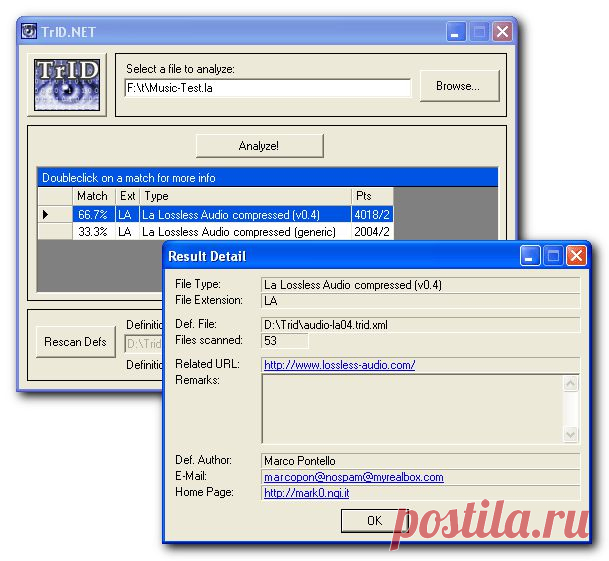
Task: Maximize the Result Detail dialog
Action: click(x=553, y=256)
